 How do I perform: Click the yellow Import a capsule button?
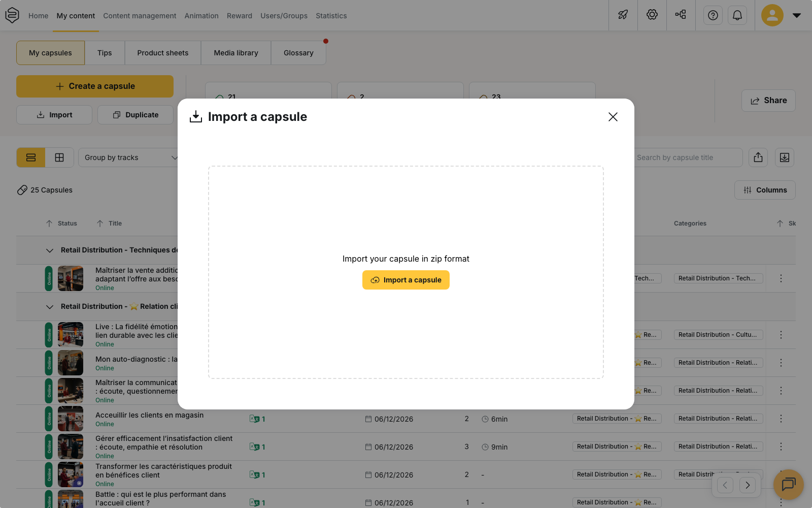(406, 280)
